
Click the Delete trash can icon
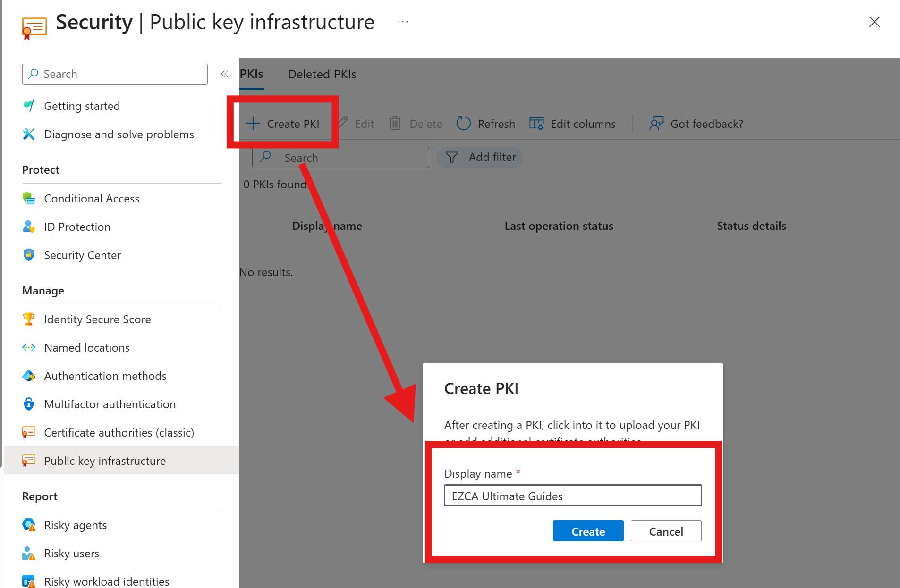(395, 124)
